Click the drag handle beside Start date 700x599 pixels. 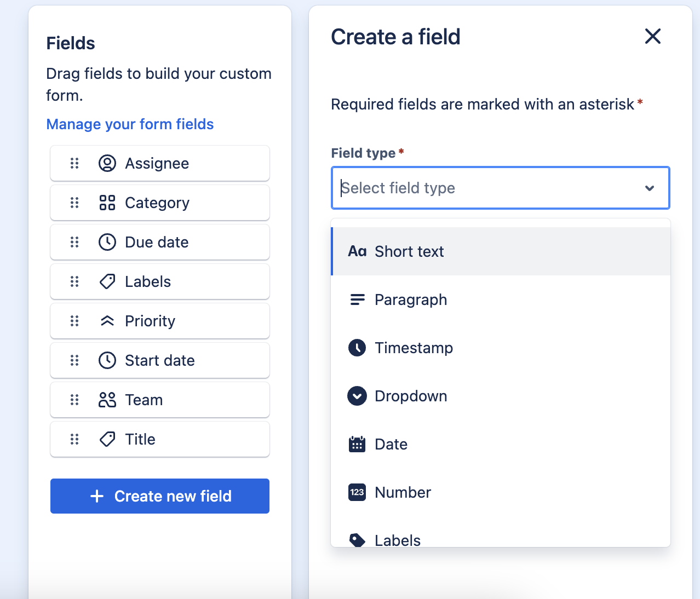(x=74, y=360)
